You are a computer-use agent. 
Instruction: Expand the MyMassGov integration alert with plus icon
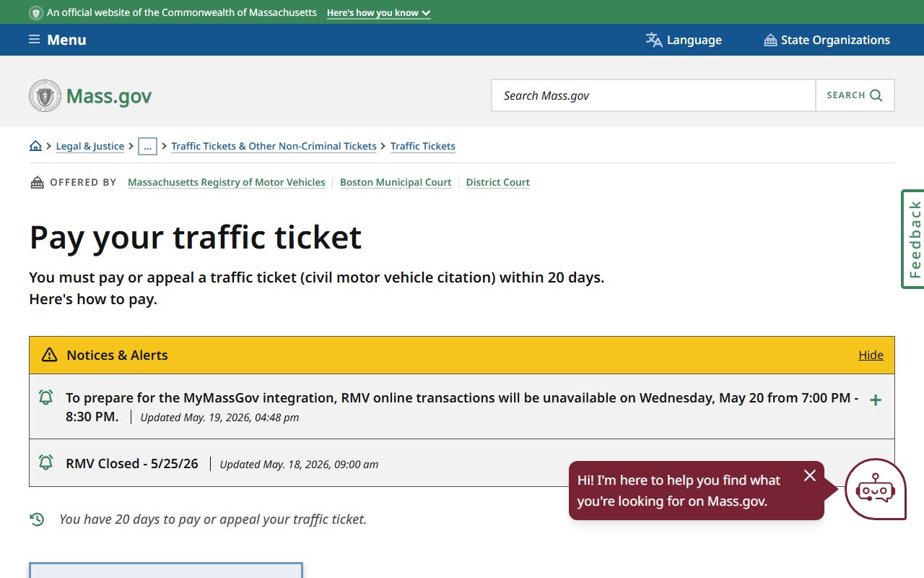coord(876,400)
